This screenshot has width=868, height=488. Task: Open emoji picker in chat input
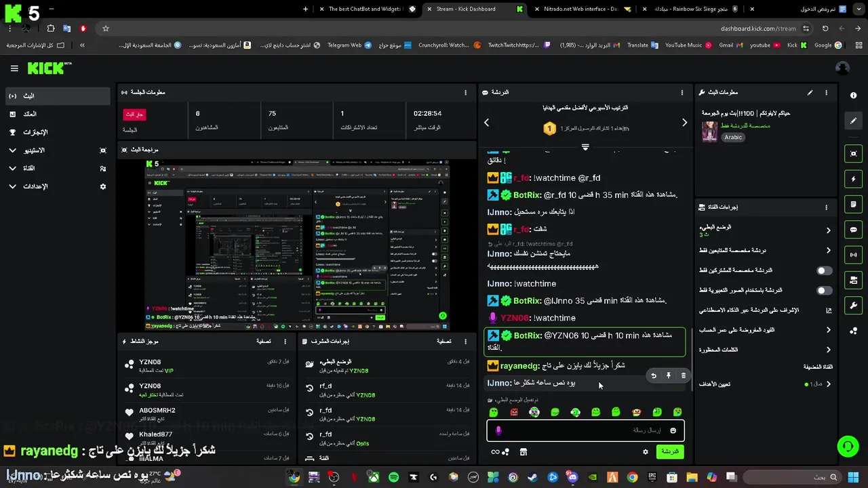coord(673,430)
